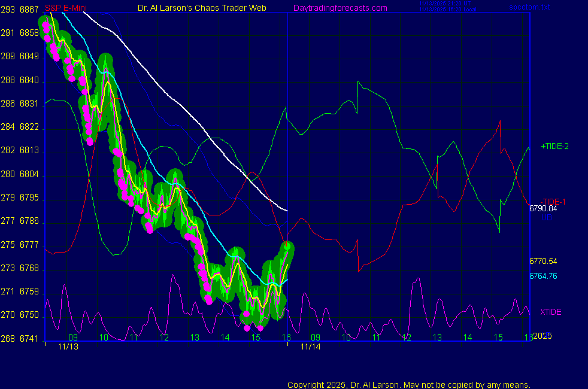Click the blue UB legend label
This screenshot has height=389, width=588.
(x=547, y=217)
